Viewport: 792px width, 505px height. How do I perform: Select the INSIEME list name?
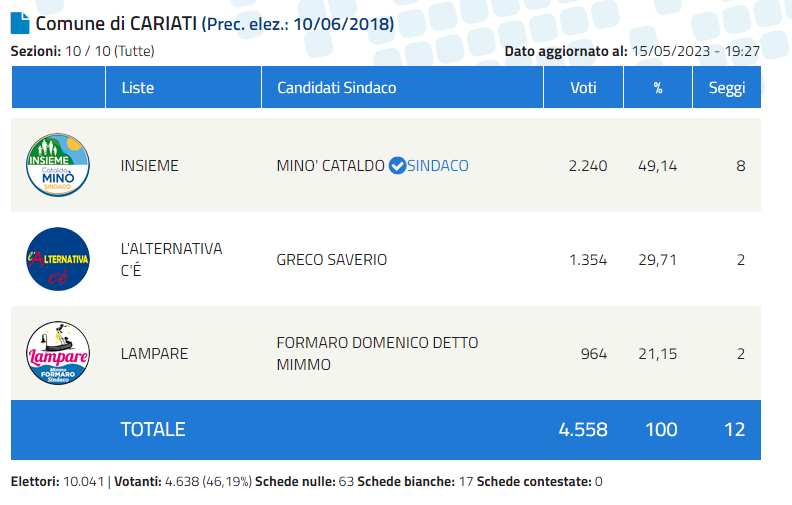tap(150, 166)
